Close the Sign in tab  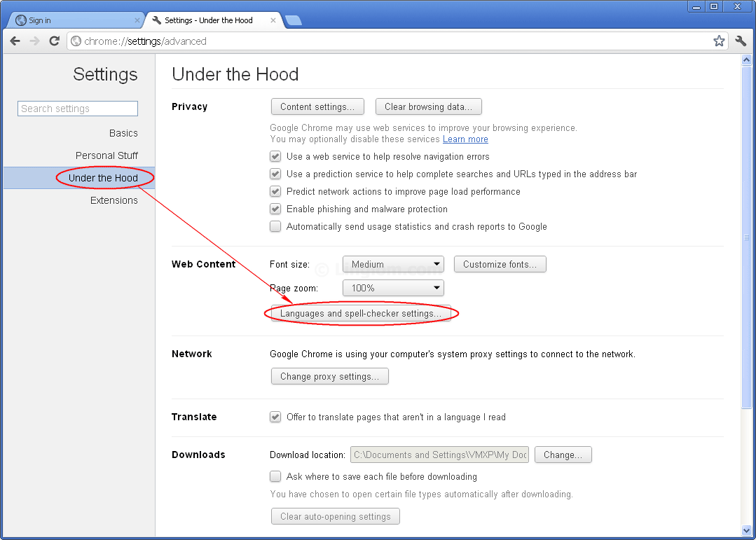137,20
